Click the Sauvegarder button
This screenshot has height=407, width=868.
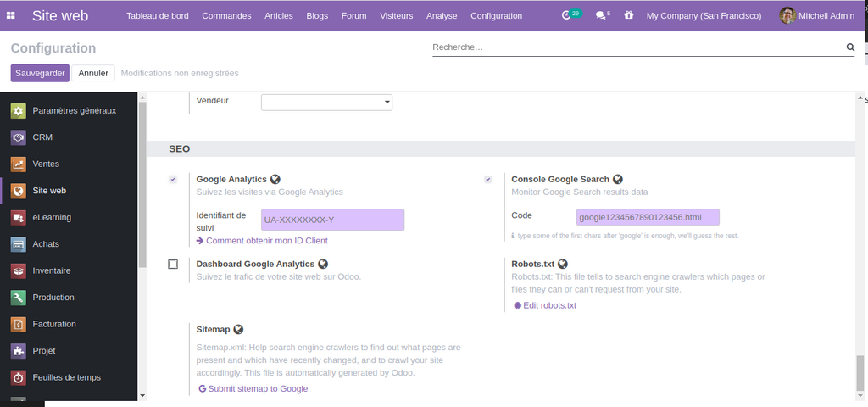coord(40,73)
